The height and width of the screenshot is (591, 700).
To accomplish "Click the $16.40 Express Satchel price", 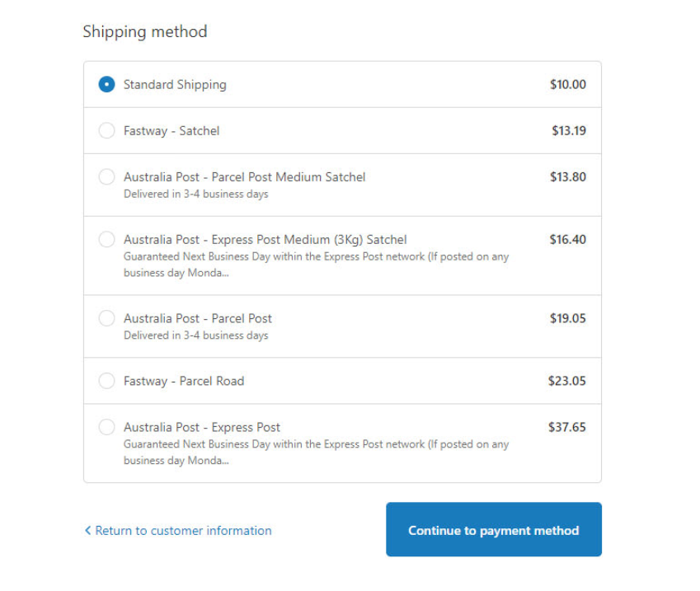I will [568, 239].
